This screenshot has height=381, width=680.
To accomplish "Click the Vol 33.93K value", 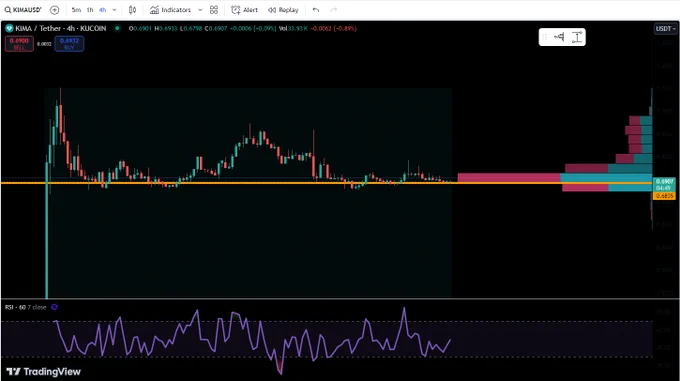I will coord(294,29).
